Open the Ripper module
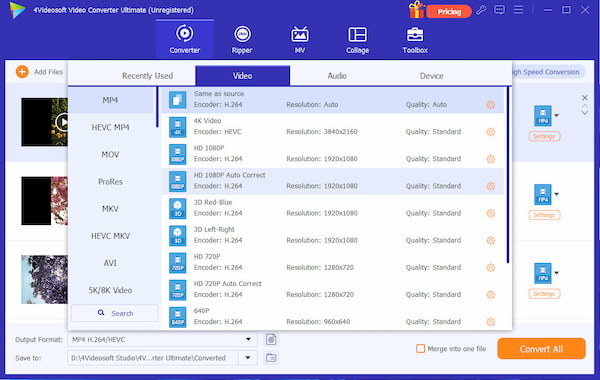600x380 pixels. (x=242, y=39)
